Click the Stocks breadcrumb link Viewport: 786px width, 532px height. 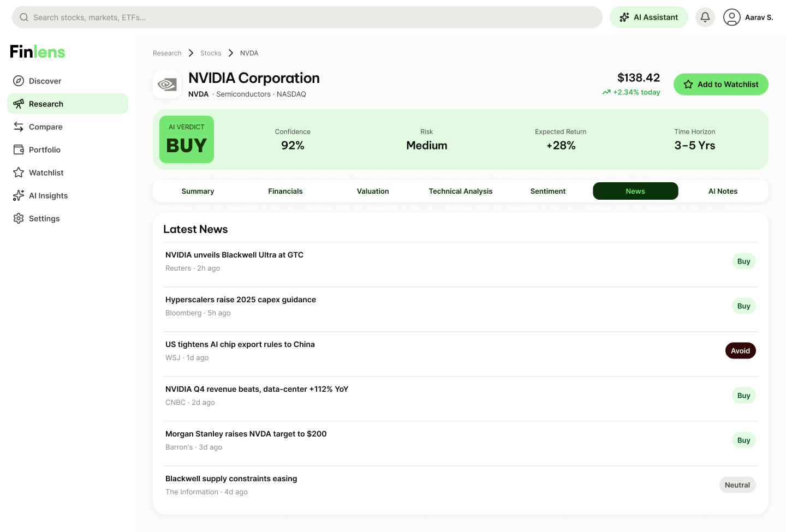click(211, 53)
